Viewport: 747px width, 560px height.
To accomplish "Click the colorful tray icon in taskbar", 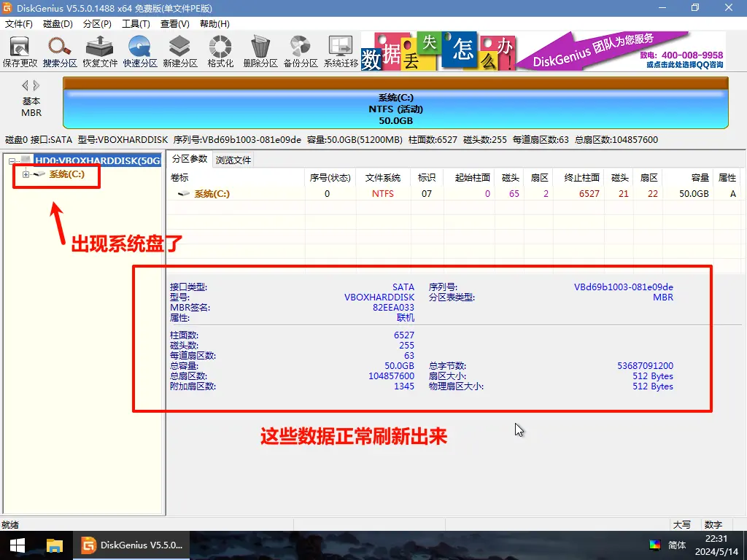I will pos(655,545).
